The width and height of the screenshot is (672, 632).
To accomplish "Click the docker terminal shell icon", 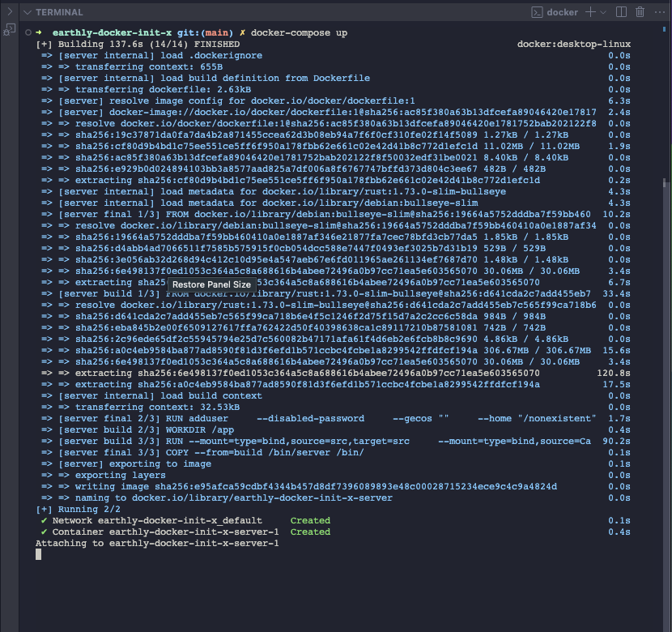I will point(536,12).
